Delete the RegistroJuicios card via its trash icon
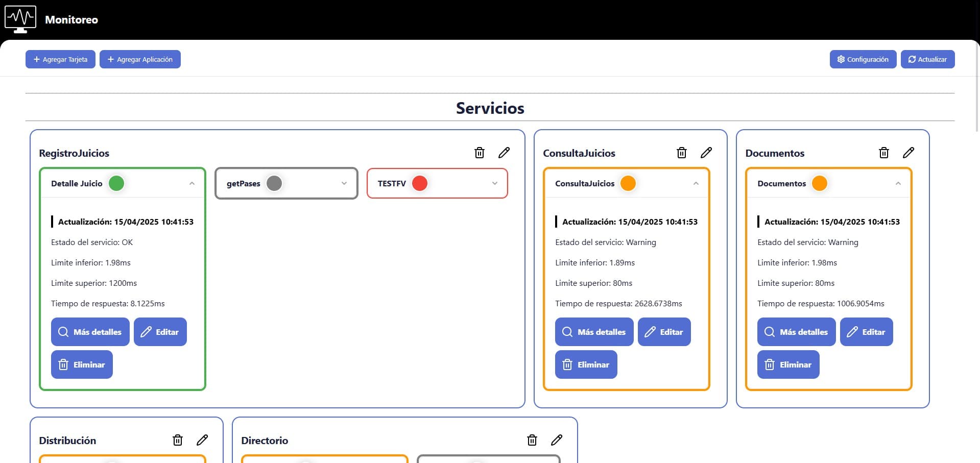 pos(479,153)
